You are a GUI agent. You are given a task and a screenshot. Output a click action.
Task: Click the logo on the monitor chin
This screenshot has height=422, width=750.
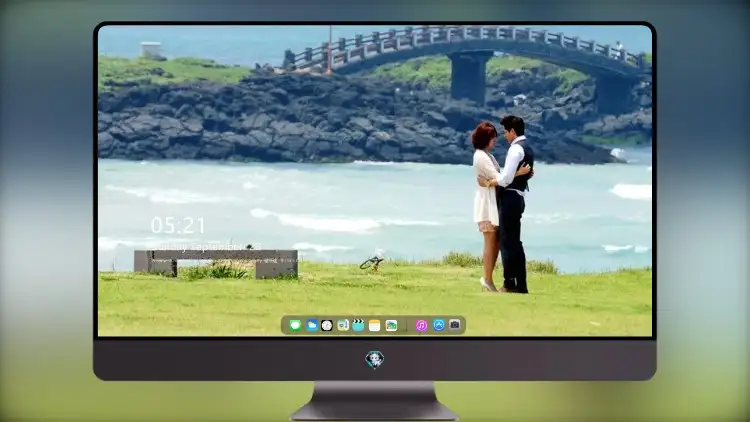pyautogui.click(x=375, y=359)
